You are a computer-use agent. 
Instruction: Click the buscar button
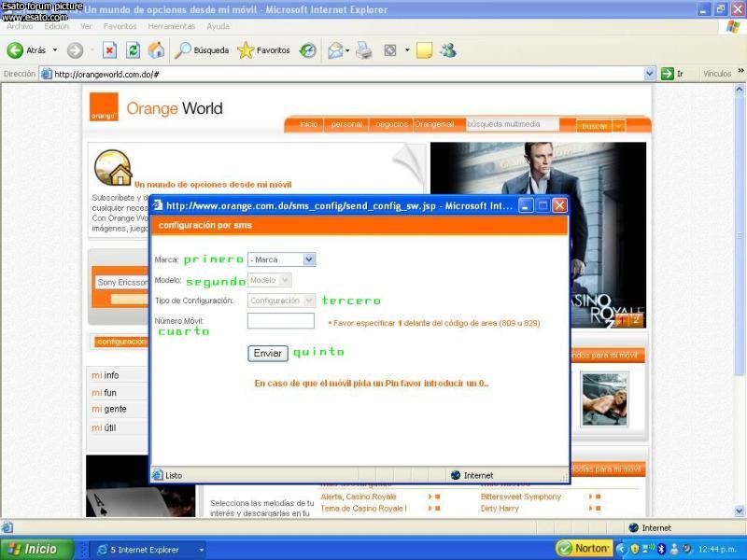(x=594, y=126)
